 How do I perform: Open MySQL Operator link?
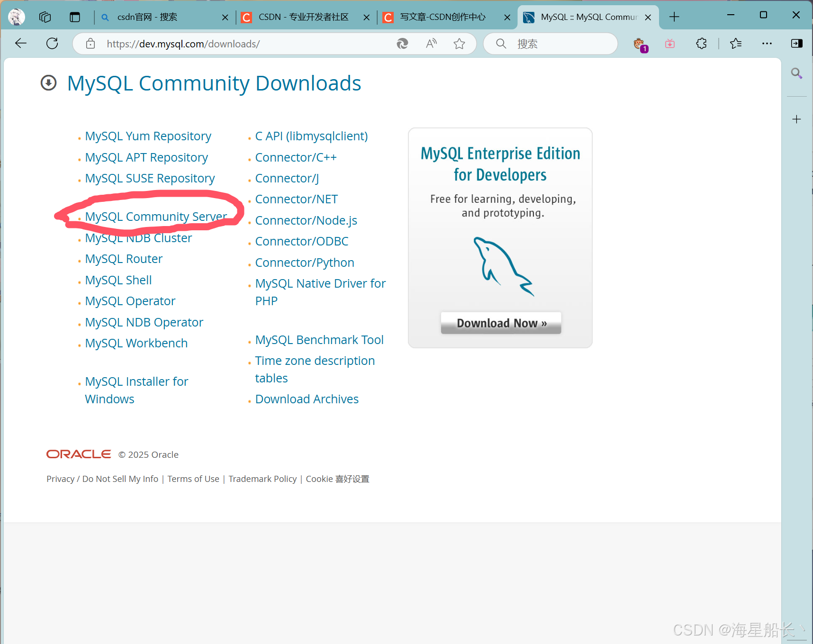[x=130, y=301]
